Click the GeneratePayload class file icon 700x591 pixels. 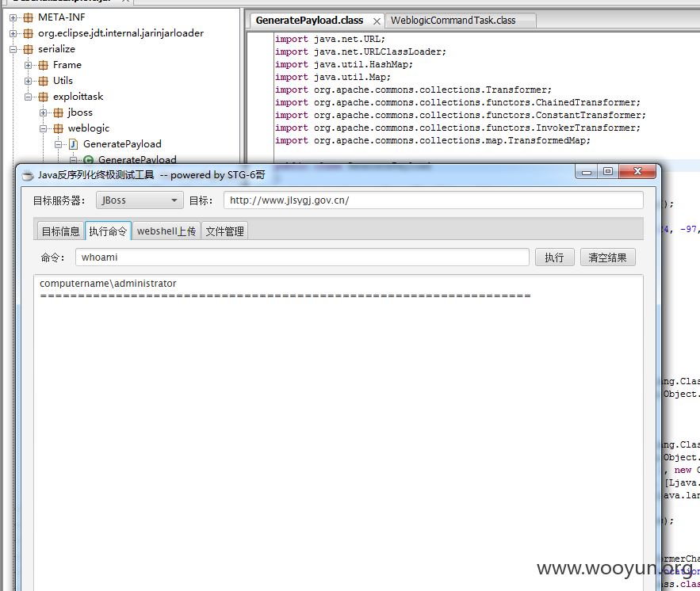[x=74, y=144]
